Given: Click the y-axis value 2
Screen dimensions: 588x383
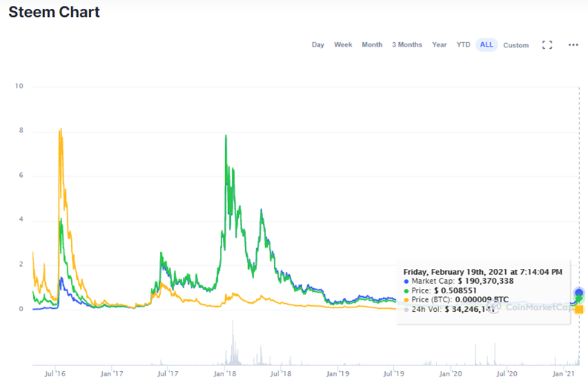Looking at the screenshot, I should (x=21, y=264).
